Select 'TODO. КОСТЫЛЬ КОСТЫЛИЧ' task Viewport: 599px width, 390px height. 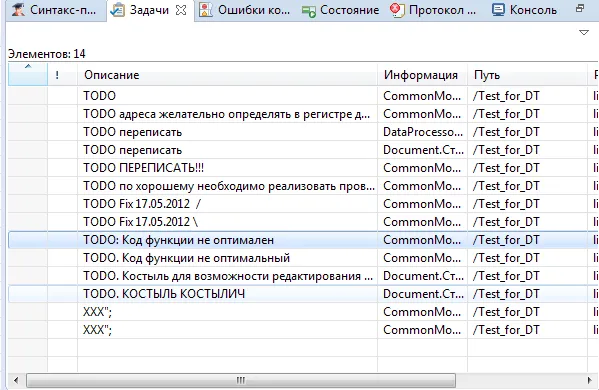coord(303,294)
